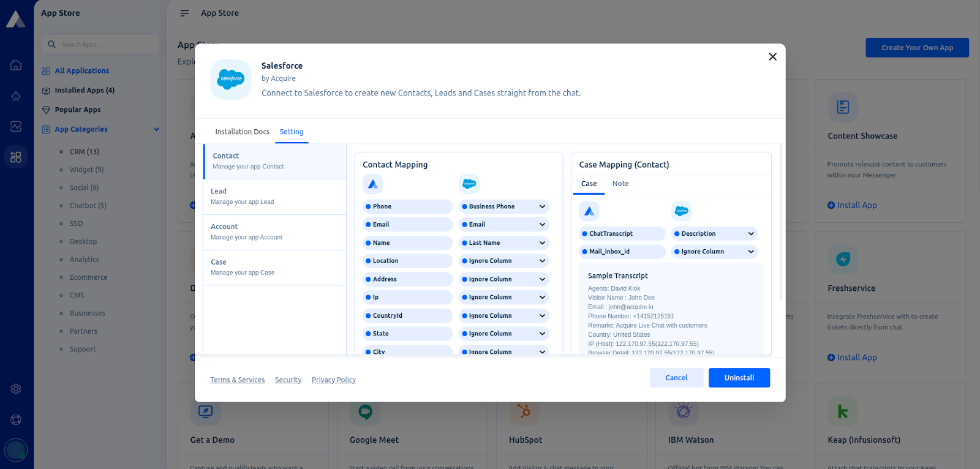Screen dimensions: 980x469
Task: Open the Last Name mapping dropdown
Action: (504, 243)
